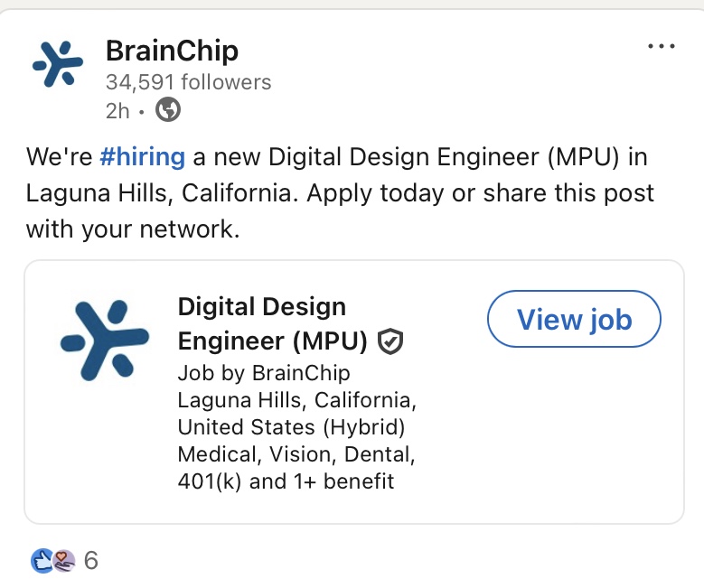
Task: Click the Medical, Vision, Dental benefits text
Action: coord(296,453)
